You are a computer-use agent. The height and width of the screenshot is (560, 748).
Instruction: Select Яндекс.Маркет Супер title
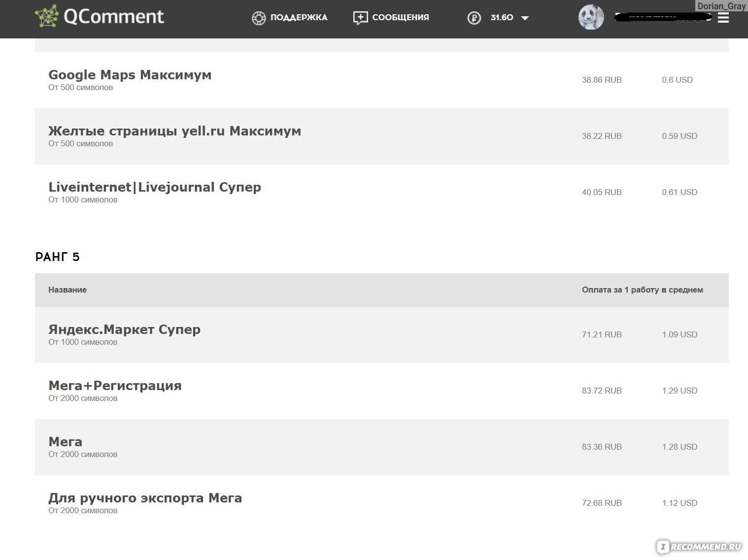pos(124,329)
